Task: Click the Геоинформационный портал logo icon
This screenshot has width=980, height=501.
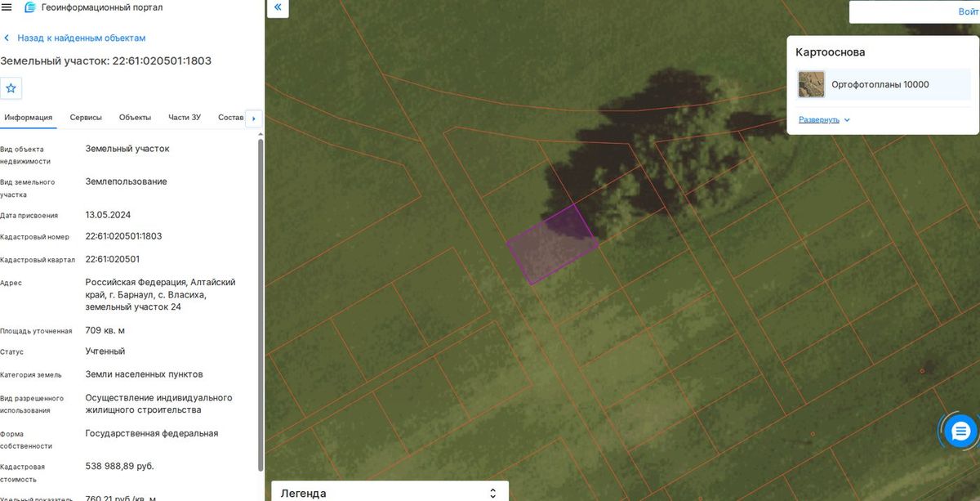Action: [30, 7]
